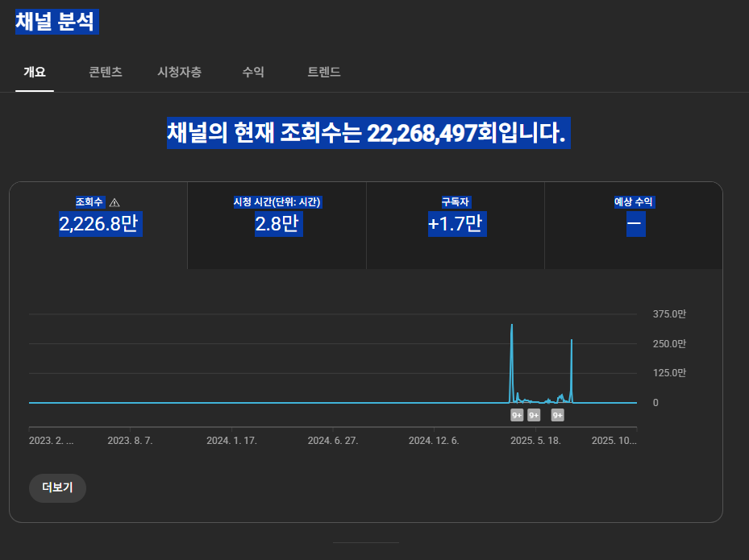749x560 pixels.
Task: Click the middle 9+ video marker
Action: coord(534,415)
